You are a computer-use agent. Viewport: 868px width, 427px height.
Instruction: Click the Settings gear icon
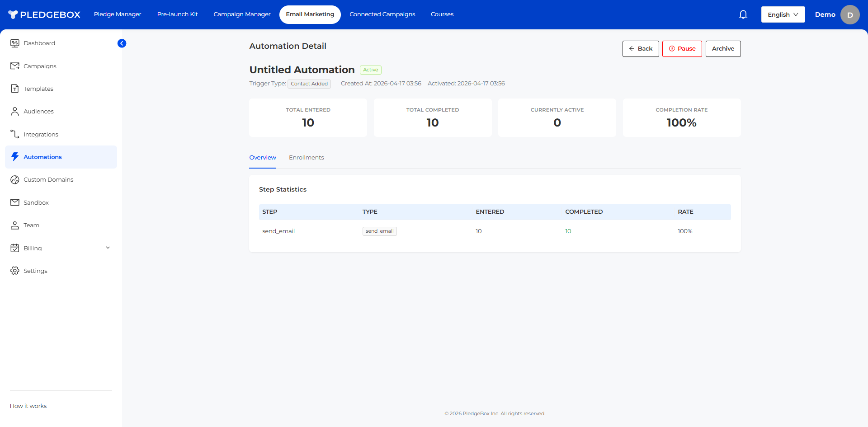pyautogui.click(x=15, y=271)
